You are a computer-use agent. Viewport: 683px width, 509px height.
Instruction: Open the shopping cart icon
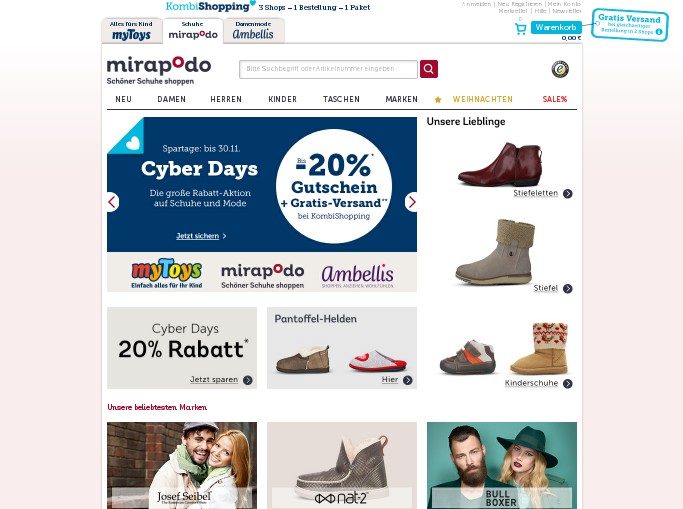(x=520, y=29)
